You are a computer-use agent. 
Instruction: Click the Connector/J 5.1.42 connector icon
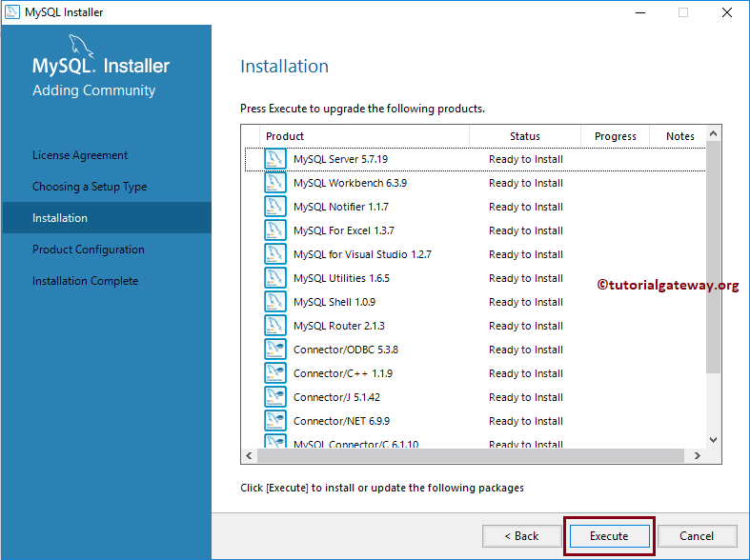275,397
